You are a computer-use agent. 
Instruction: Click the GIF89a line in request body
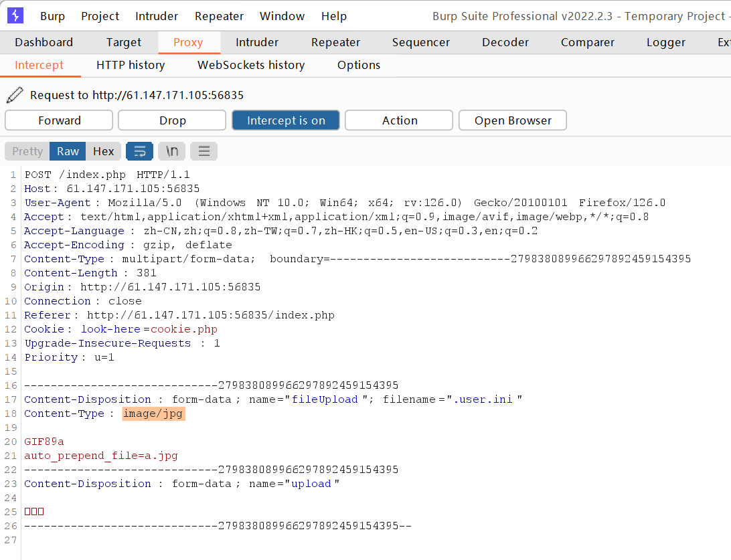(44, 442)
